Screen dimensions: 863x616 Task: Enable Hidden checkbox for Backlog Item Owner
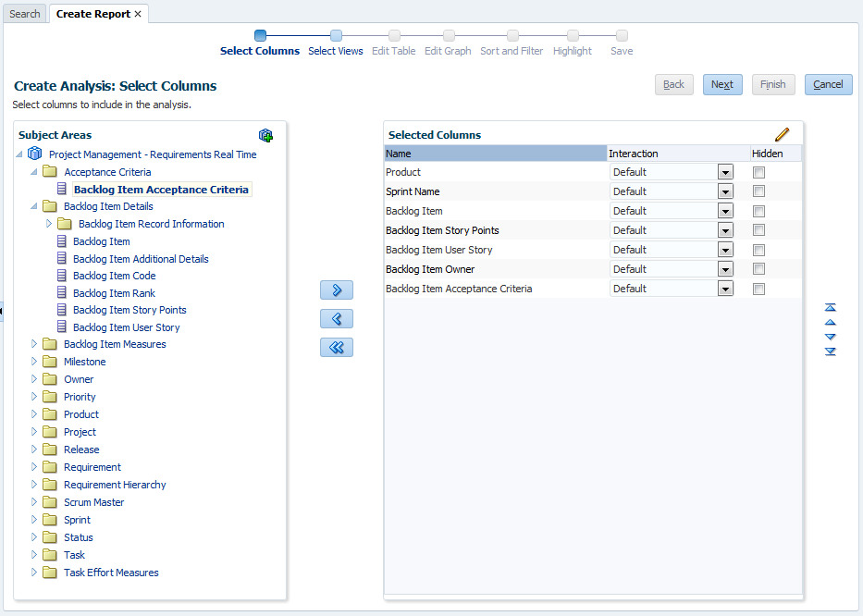[x=758, y=269]
